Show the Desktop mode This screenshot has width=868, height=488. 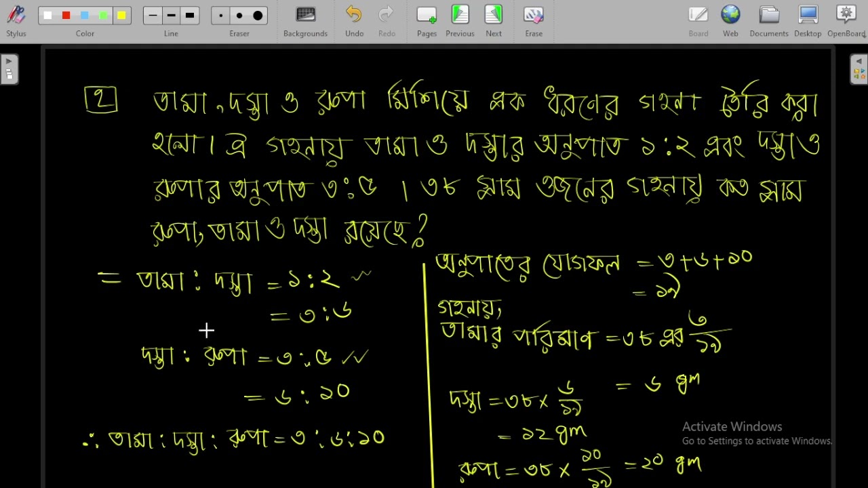[808, 22]
